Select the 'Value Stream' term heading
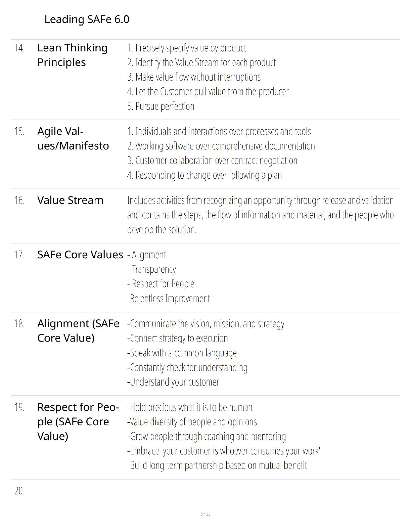Image resolution: width=411 pixels, height=532 pixels. (x=70, y=200)
